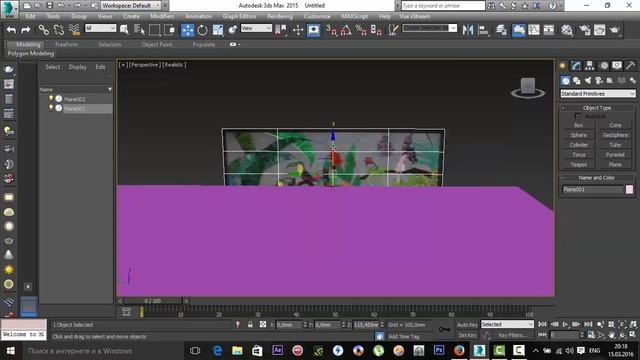Image resolution: width=640 pixels, height=360 pixels.
Task: Click the Render Production teapot icon
Action: click(615, 30)
